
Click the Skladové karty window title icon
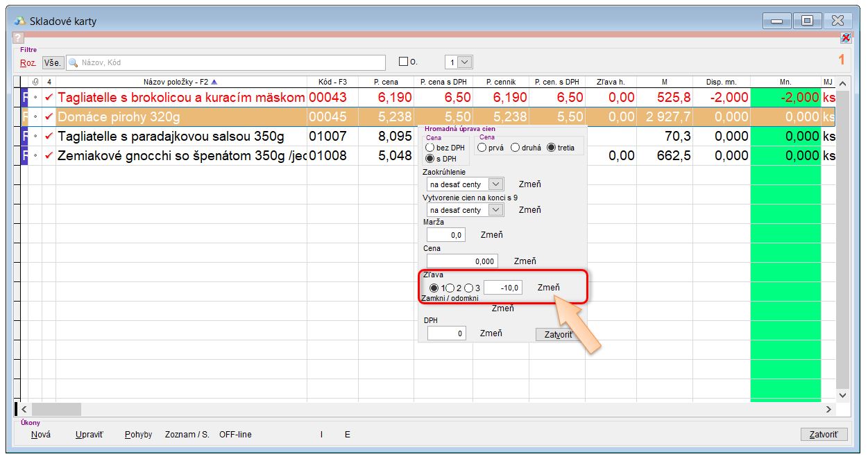[x=20, y=21]
